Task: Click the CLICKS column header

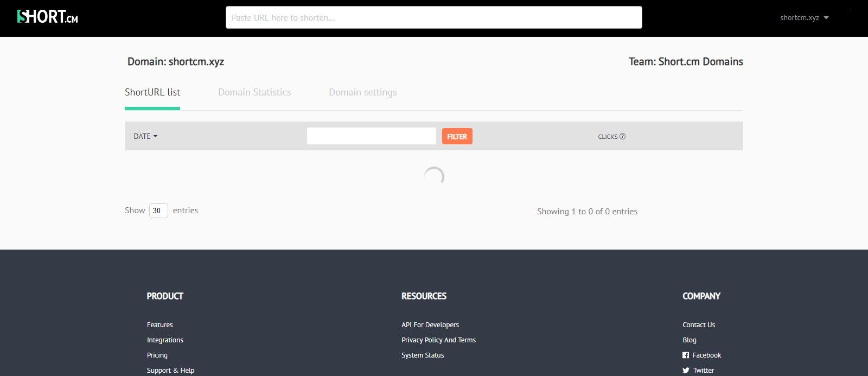Action: click(x=608, y=137)
